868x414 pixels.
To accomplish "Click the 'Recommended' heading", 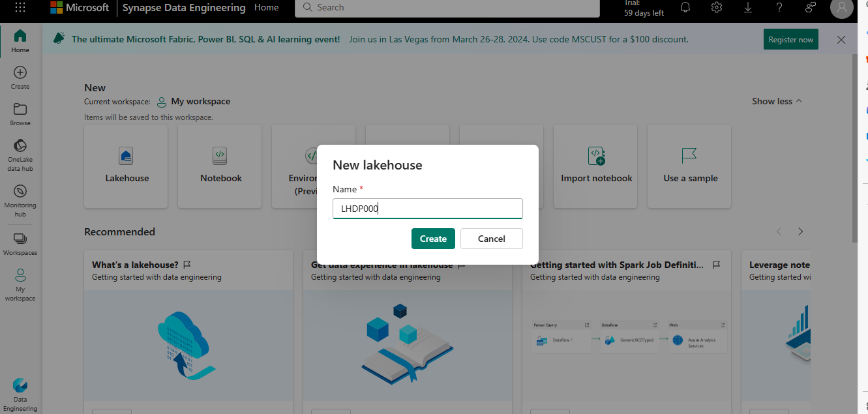I will point(119,231).
